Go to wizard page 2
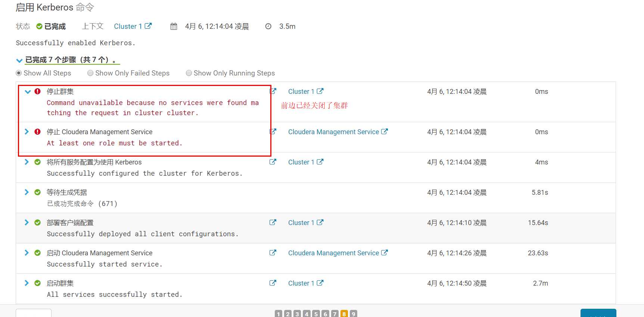The width and height of the screenshot is (644, 317). [288, 314]
